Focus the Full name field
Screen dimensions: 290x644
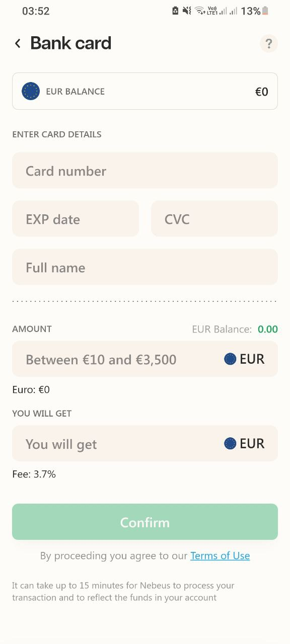point(145,267)
